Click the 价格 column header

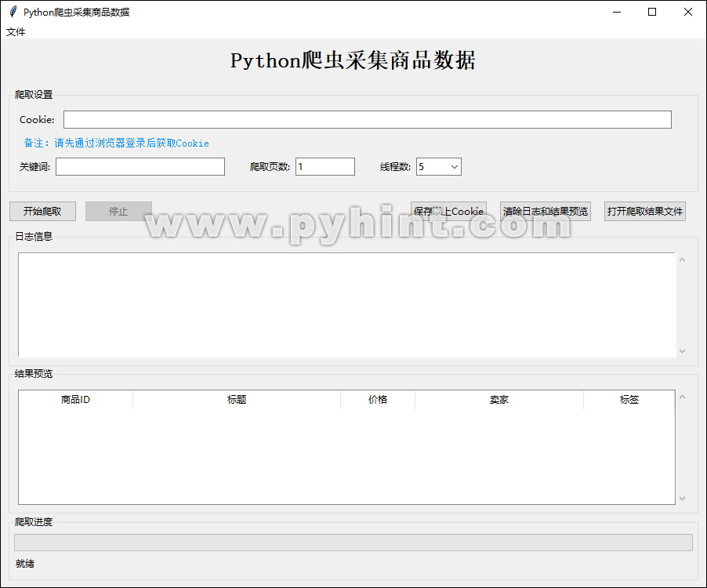tap(379, 399)
